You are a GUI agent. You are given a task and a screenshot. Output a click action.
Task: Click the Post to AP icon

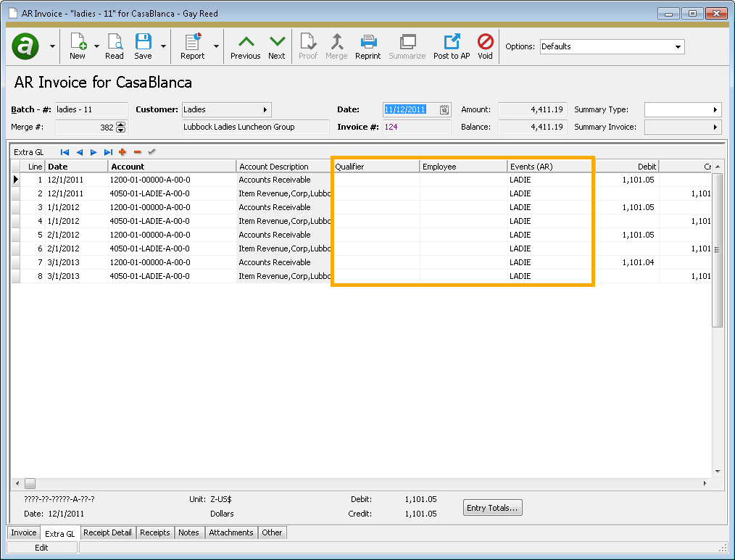[x=451, y=45]
